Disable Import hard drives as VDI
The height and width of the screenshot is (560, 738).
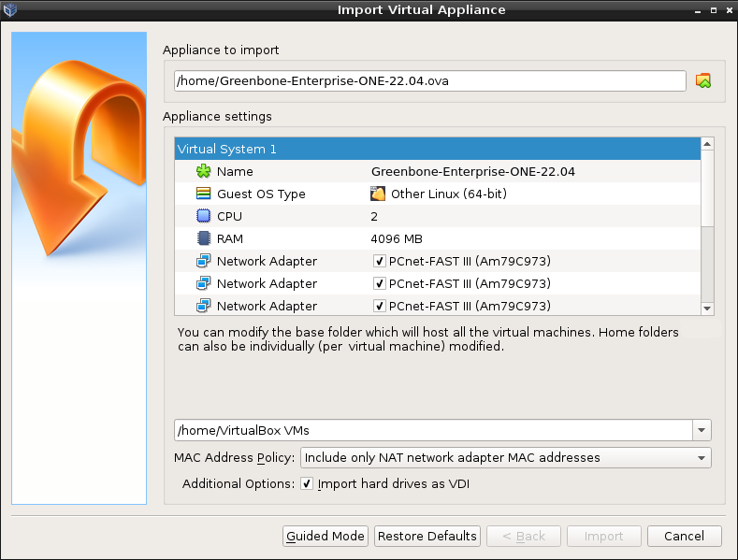click(306, 484)
